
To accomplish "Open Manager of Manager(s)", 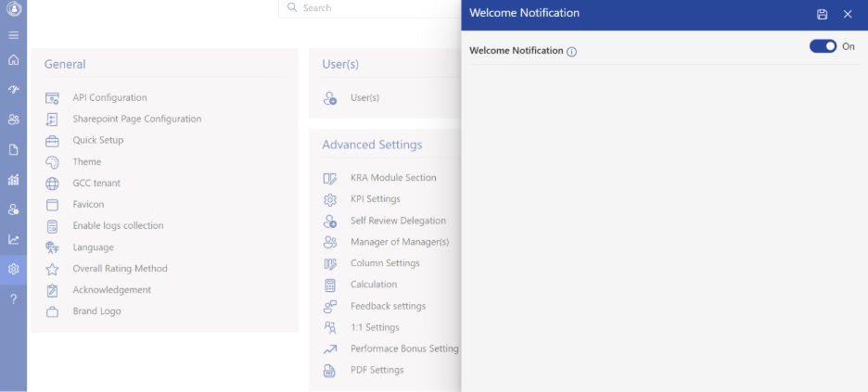I will click(x=400, y=242).
